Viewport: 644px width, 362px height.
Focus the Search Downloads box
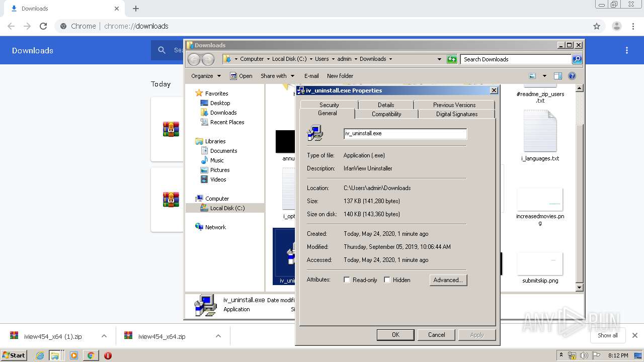pos(516,59)
